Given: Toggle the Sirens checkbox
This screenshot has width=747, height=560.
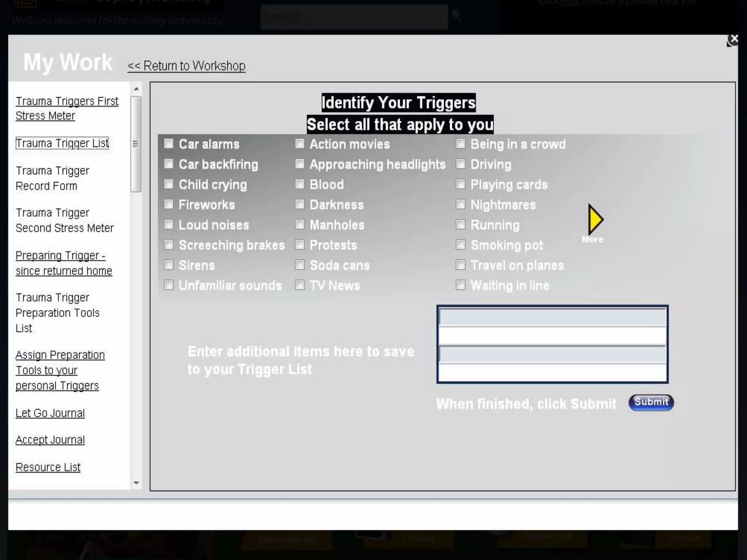Looking at the screenshot, I should [169, 265].
